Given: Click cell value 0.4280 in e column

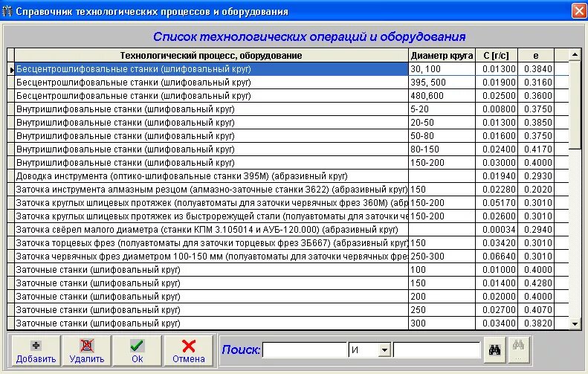Looking at the screenshot, I should click(x=536, y=283).
